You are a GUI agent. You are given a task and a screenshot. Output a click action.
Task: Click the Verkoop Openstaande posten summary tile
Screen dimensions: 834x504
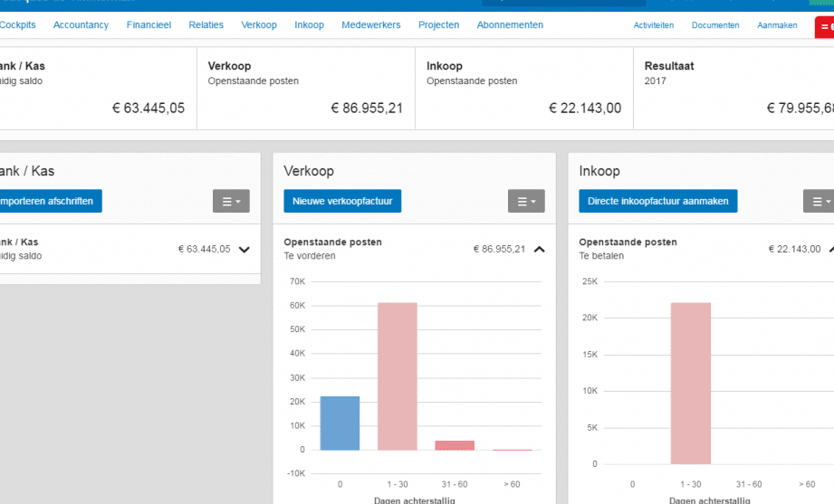[x=306, y=89]
